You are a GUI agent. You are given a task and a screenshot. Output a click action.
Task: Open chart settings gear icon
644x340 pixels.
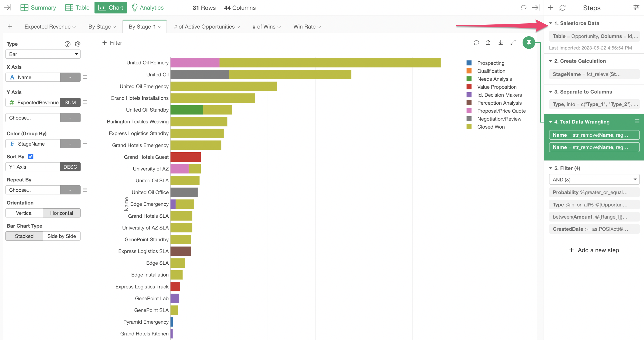tap(78, 44)
